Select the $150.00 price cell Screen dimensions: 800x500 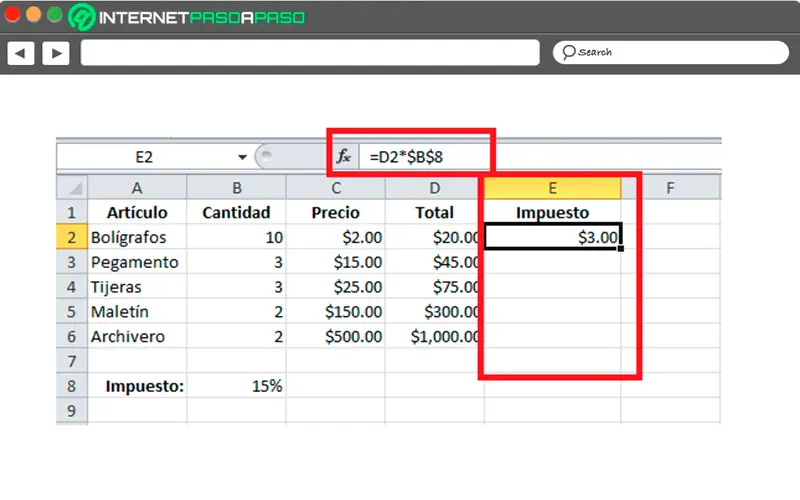pyautogui.click(x=336, y=311)
